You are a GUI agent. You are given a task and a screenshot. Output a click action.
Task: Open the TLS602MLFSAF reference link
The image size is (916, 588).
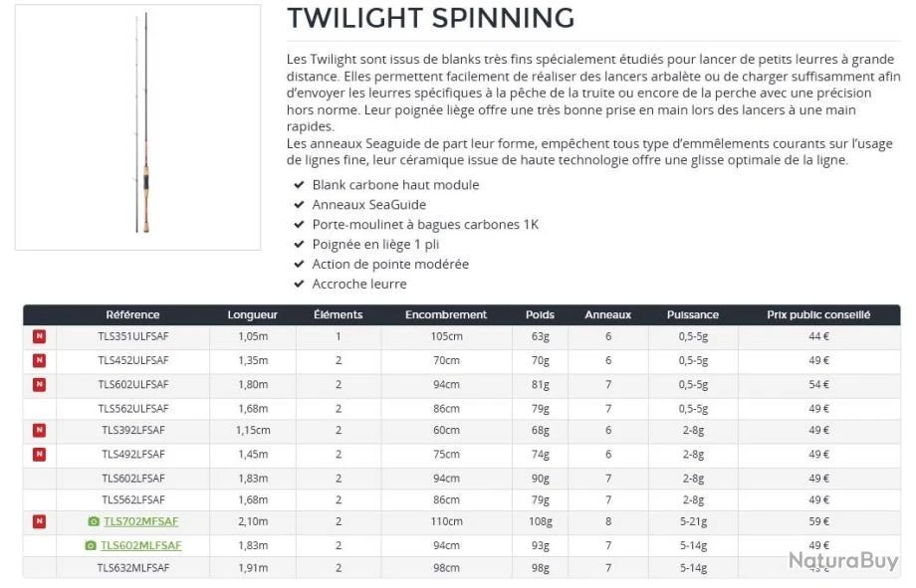tap(140, 545)
